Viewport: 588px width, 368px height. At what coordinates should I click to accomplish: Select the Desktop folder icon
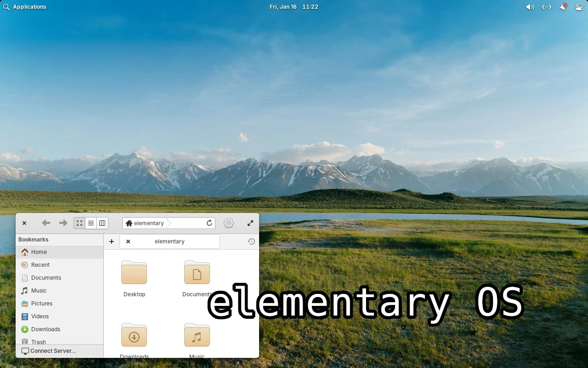134,273
